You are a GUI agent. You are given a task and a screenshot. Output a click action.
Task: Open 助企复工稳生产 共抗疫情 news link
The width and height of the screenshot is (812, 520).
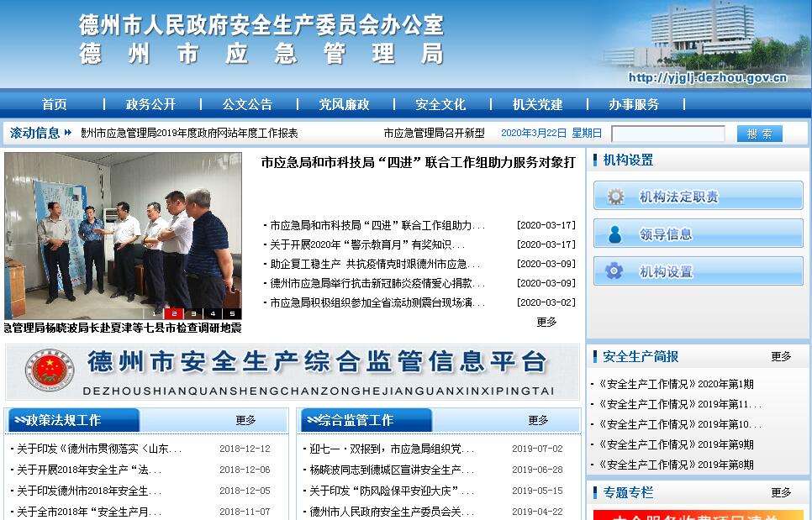pos(374,264)
